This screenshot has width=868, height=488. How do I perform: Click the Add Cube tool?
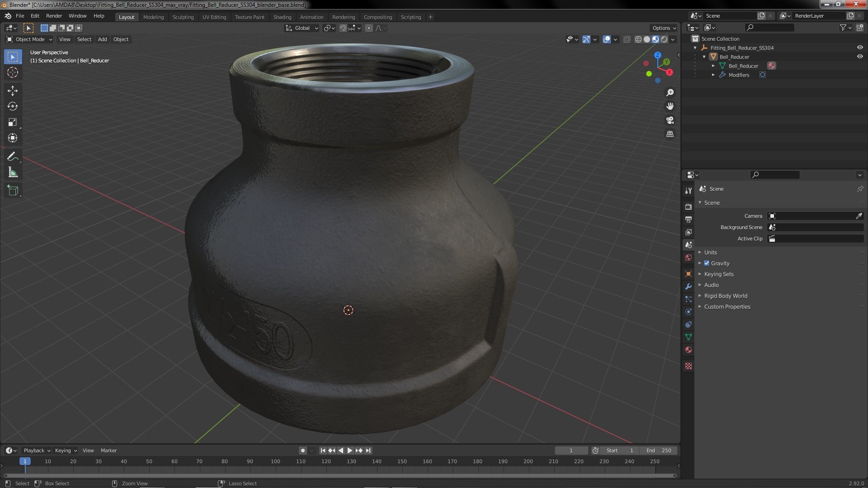coord(13,191)
